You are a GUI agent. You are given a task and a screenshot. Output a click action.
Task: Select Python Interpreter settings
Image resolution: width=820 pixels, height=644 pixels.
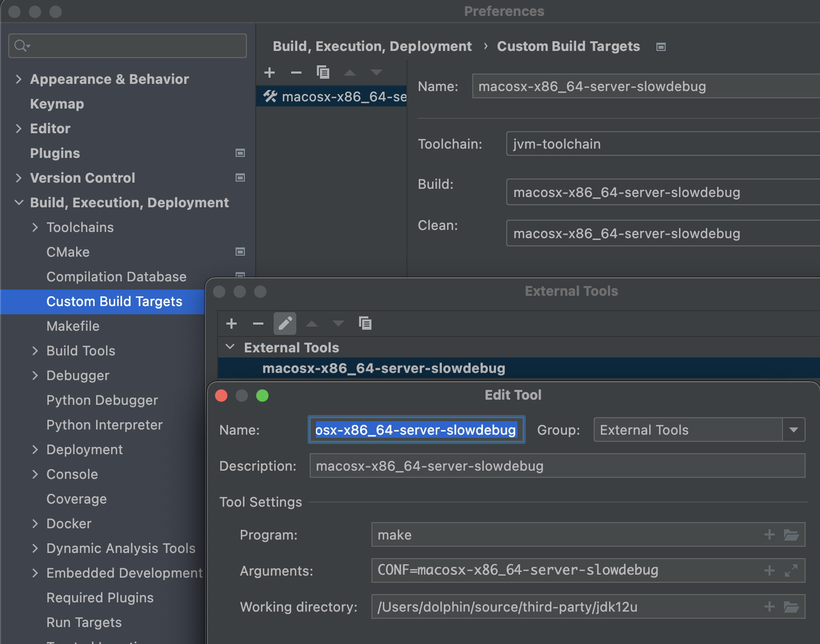coord(104,425)
